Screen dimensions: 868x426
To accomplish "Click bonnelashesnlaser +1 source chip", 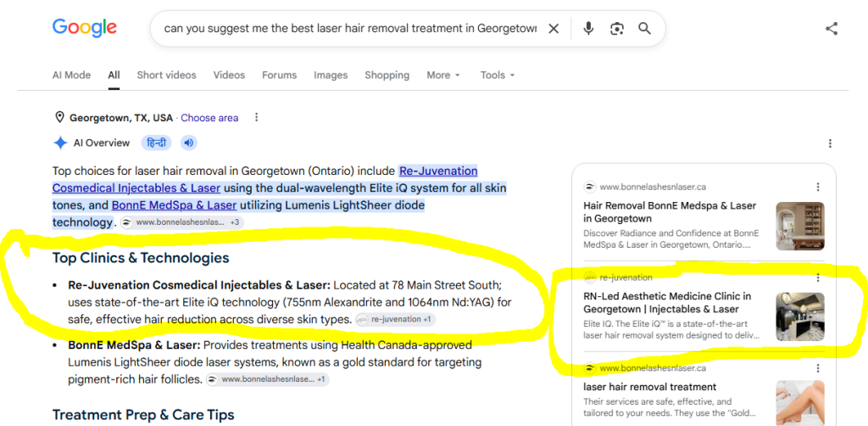I will [x=267, y=379].
